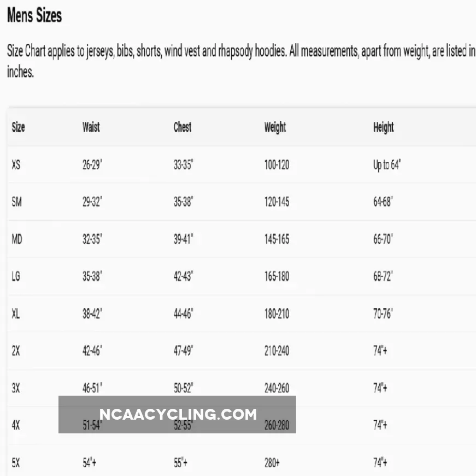Select the MD chest value 39-41"

[x=183, y=239]
